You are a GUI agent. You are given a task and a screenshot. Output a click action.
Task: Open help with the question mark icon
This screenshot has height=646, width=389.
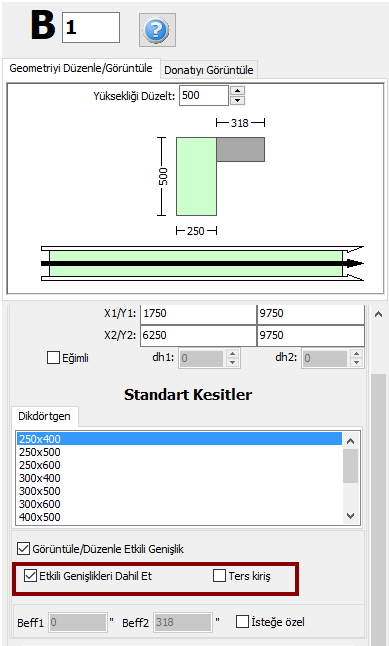[x=157, y=30]
